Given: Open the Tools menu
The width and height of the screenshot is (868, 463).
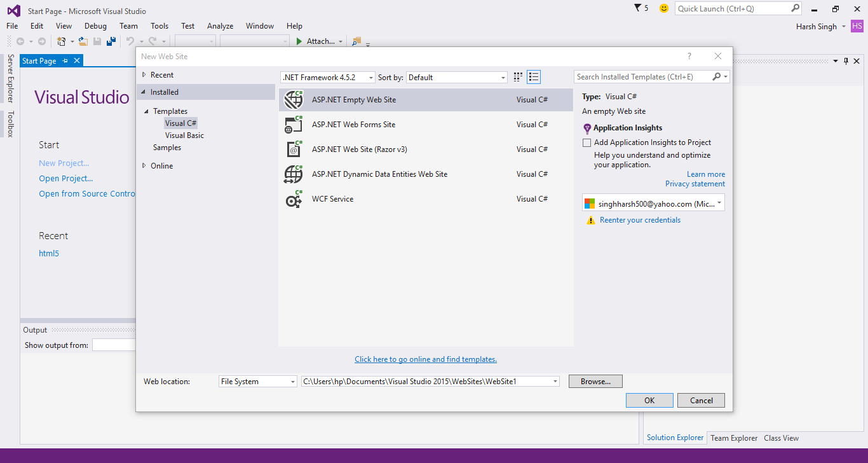Looking at the screenshot, I should pos(159,26).
